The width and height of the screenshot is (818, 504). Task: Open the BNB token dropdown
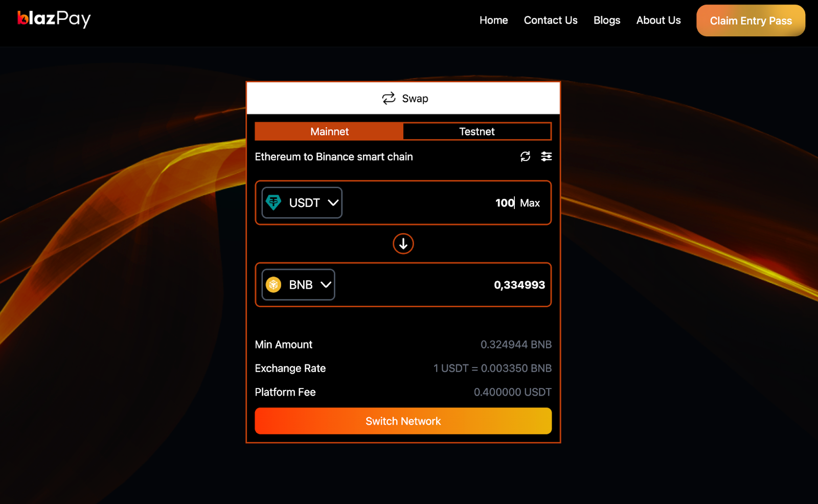pyautogui.click(x=298, y=285)
